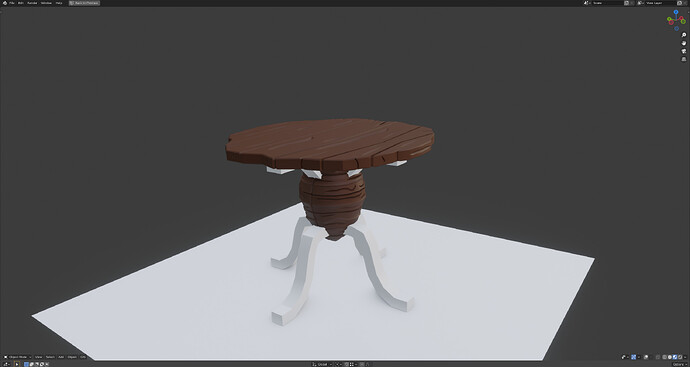690x367 pixels.
Task: Click the Blender logo menu icon
Action: pos(5,3)
